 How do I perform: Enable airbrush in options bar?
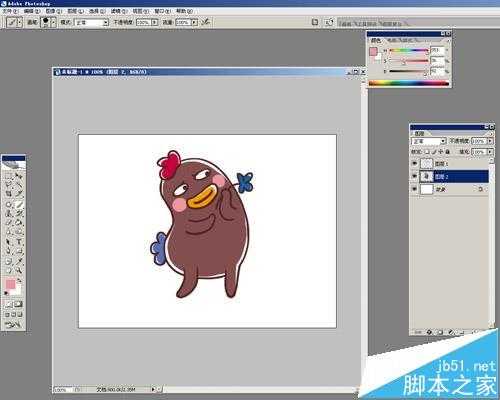(206, 22)
